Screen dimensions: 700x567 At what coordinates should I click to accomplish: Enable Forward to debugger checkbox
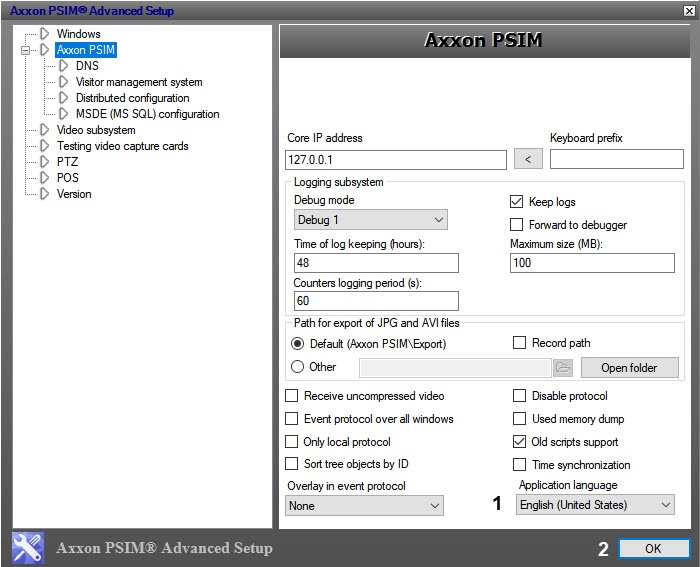pyautogui.click(x=516, y=225)
